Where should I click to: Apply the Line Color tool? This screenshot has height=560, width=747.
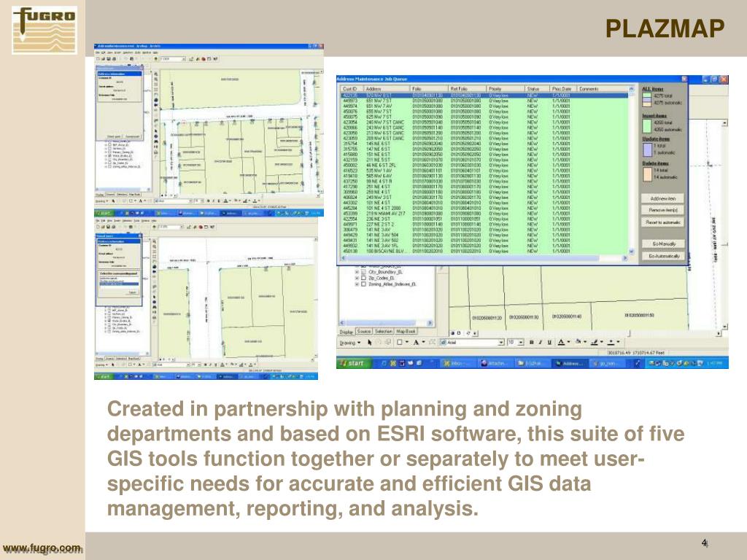[594, 342]
